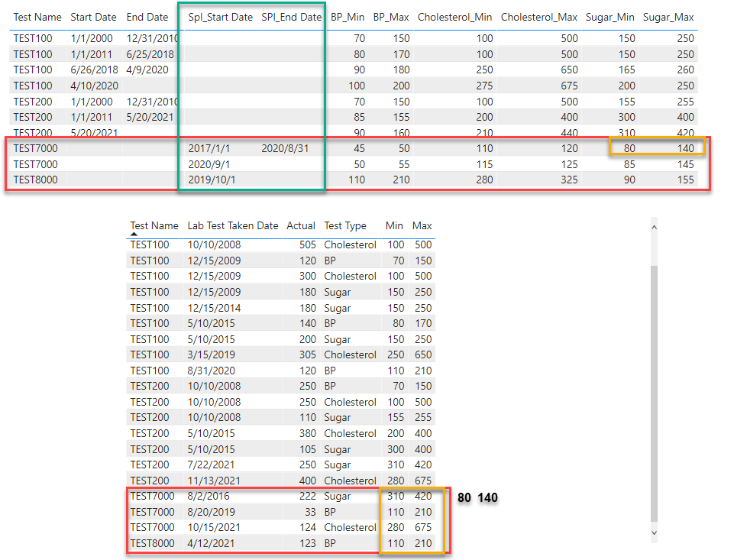This screenshot has width=734, height=560.
Task: Select the 2017/1/1 Spl_Start Date cell
Action: 209,148
